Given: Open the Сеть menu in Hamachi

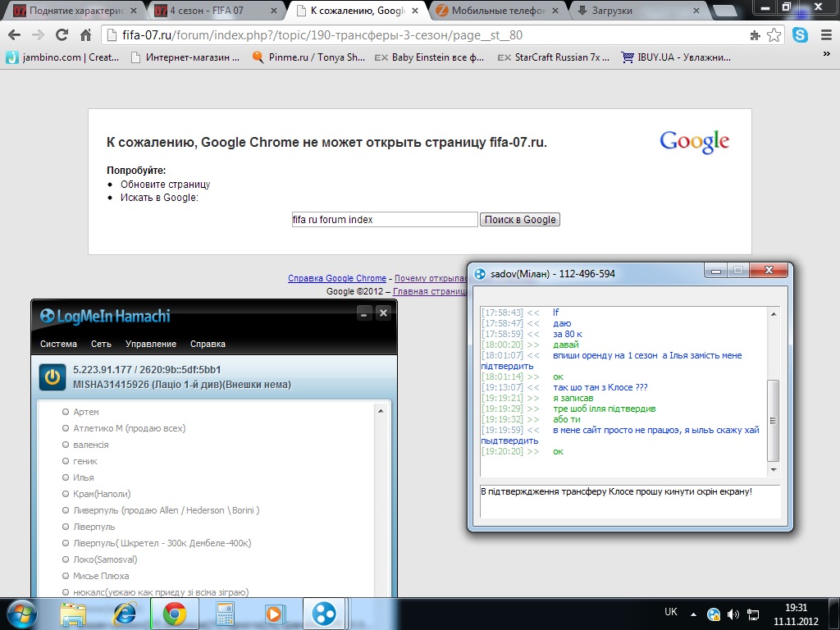Looking at the screenshot, I should [101, 344].
